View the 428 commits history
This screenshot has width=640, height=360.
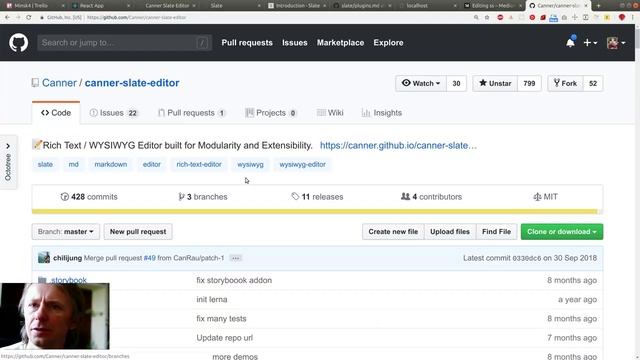[x=89, y=197]
